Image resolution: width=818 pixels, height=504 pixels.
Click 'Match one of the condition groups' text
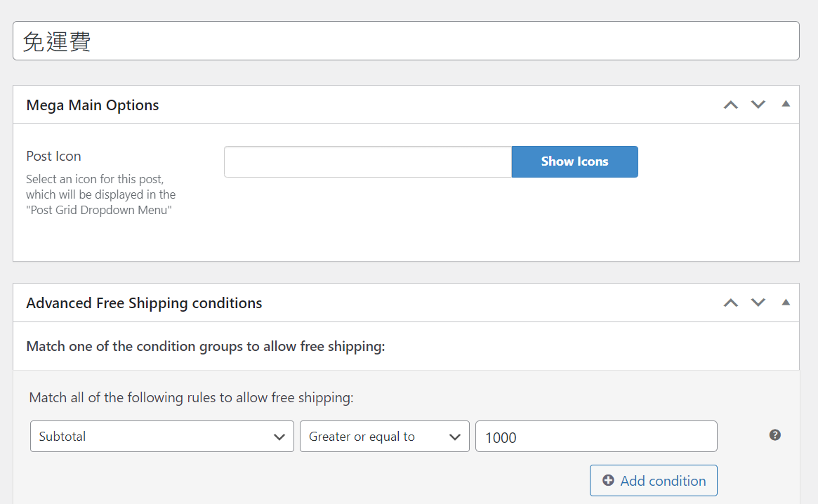(x=206, y=347)
